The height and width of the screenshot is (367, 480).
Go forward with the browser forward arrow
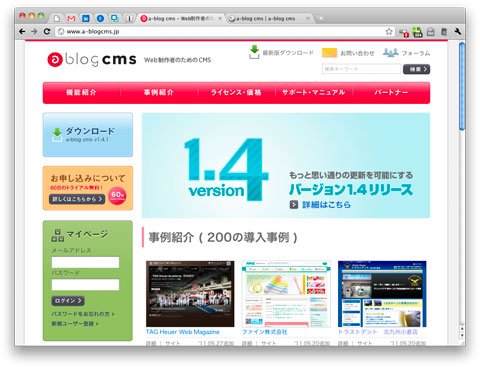(x=34, y=32)
